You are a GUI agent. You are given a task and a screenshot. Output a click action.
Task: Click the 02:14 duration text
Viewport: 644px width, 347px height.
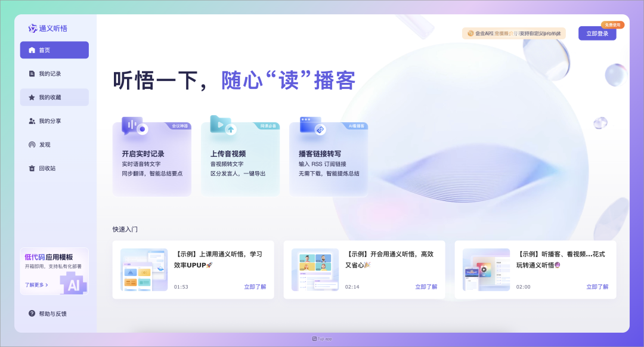[352, 287]
